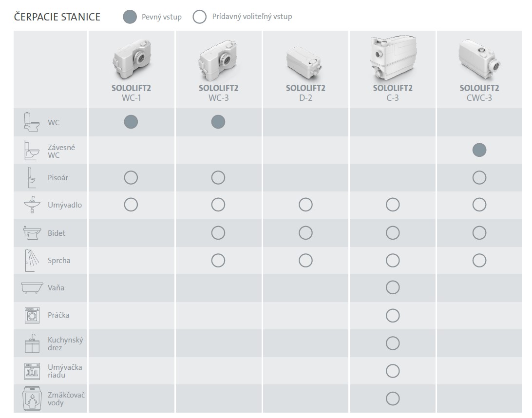Select Bidet circle in the D-2 column
The height and width of the screenshot is (418, 532).
point(305,233)
